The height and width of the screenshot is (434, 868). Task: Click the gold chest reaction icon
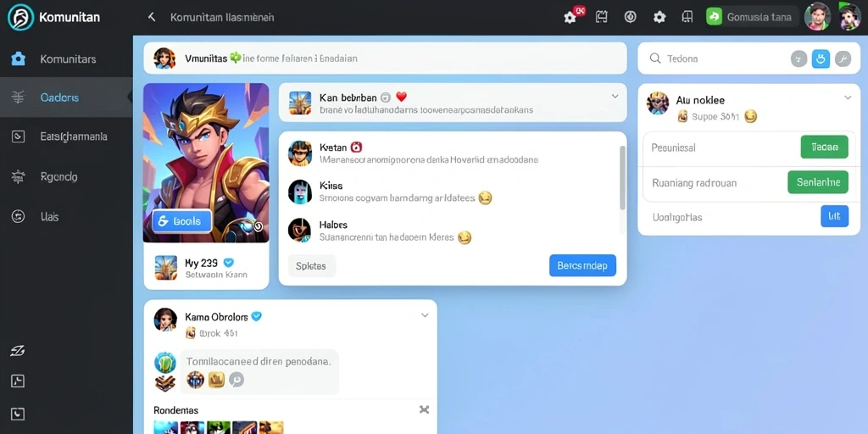coord(216,379)
